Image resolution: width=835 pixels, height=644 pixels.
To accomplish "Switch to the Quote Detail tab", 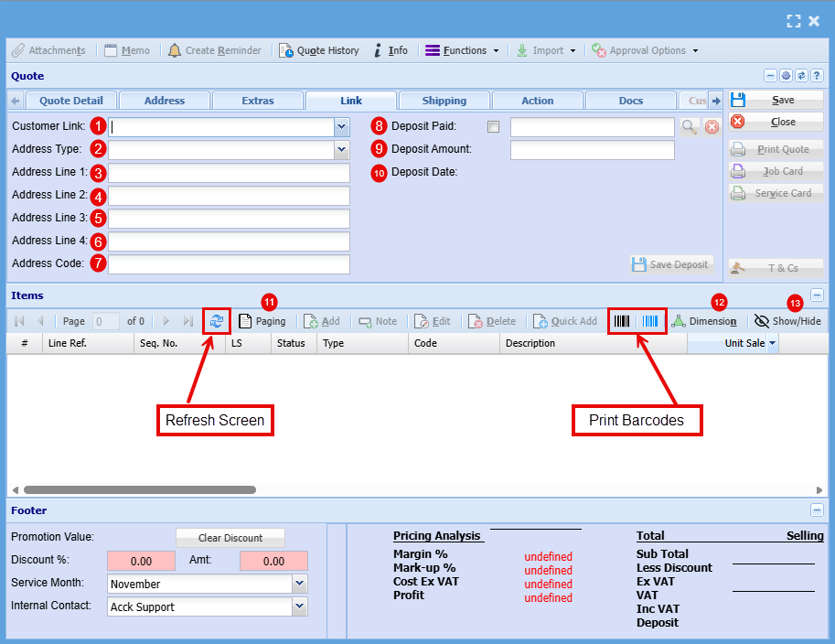I will [70, 101].
